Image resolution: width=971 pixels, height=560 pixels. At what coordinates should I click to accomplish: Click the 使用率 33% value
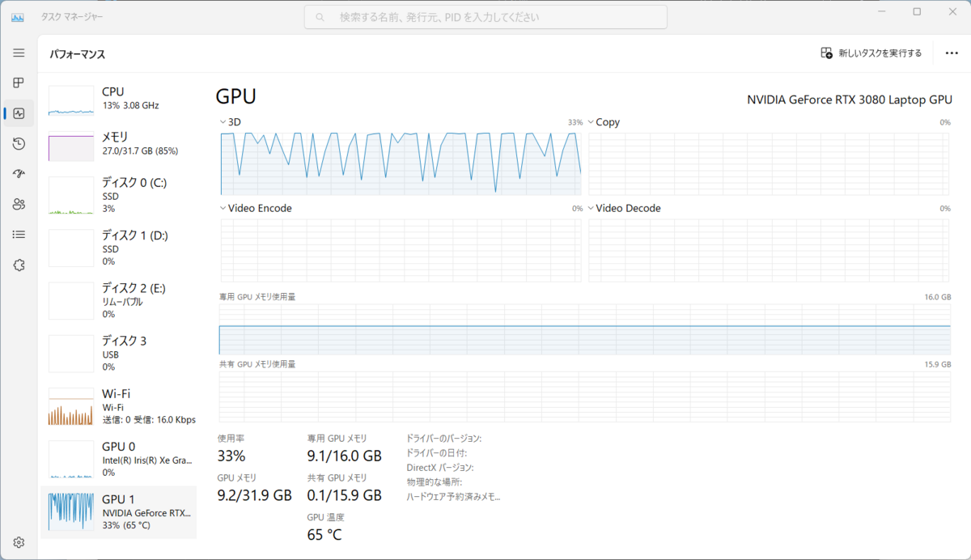231,456
